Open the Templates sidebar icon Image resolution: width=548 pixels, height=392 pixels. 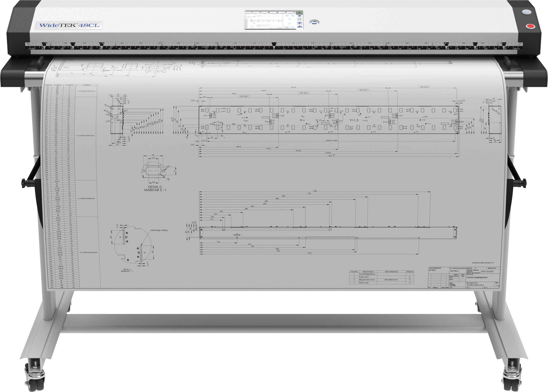pos(300,20)
